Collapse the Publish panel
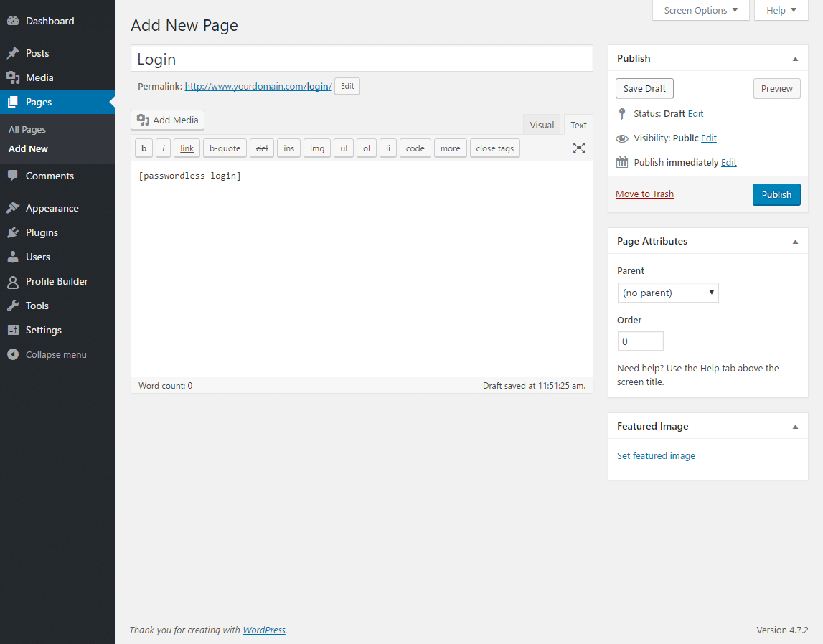Screen dimensions: 823x644 click(795, 58)
